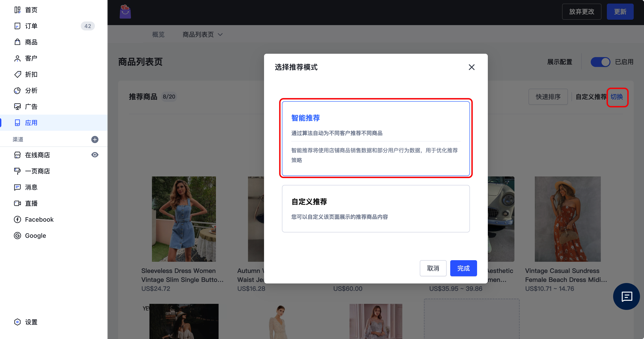Open the Orders section icon
The width and height of the screenshot is (644, 339).
click(x=17, y=26)
